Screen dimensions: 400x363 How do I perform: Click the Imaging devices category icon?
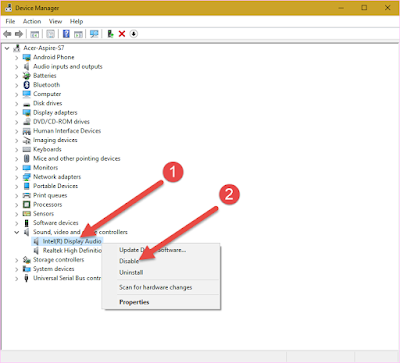[x=27, y=140]
